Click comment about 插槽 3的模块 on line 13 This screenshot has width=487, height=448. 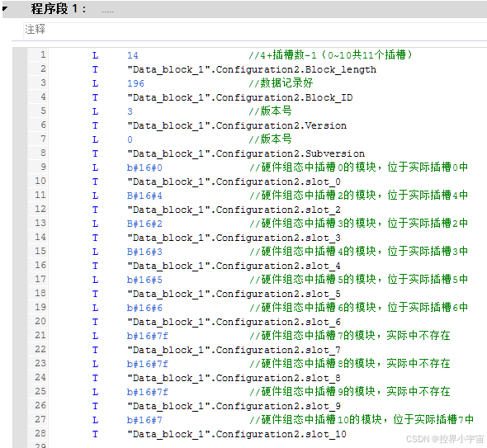(359, 223)
